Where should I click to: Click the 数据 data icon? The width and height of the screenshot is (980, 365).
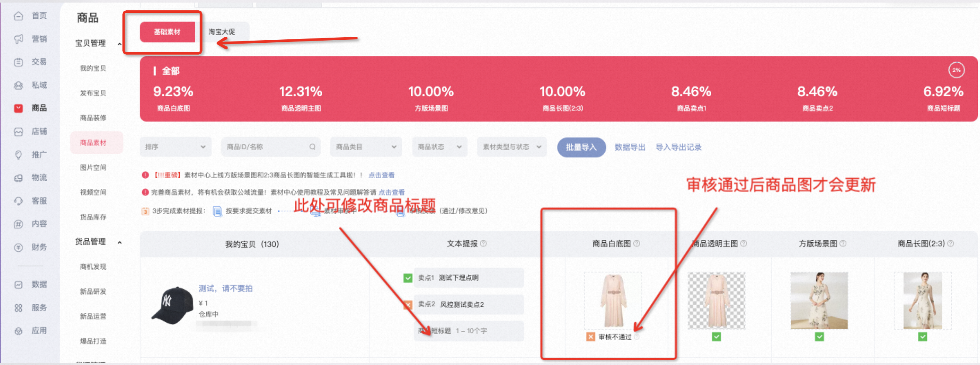(x=18, y=285)
